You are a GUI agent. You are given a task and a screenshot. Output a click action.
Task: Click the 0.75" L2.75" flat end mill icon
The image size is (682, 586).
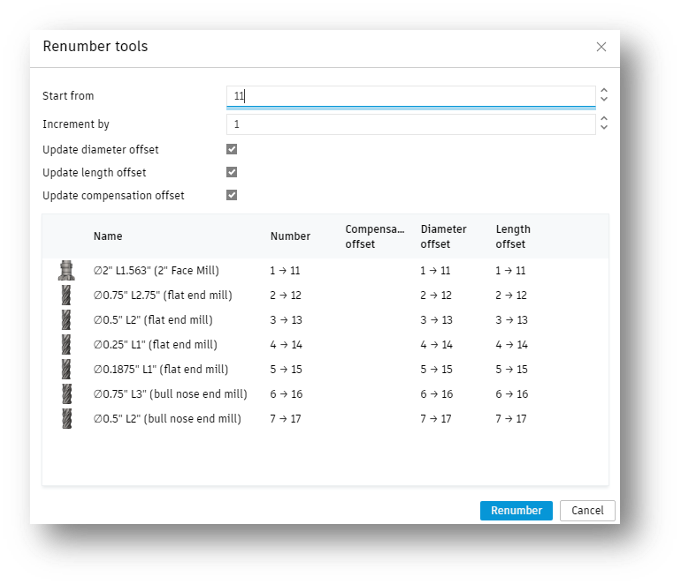66,295
